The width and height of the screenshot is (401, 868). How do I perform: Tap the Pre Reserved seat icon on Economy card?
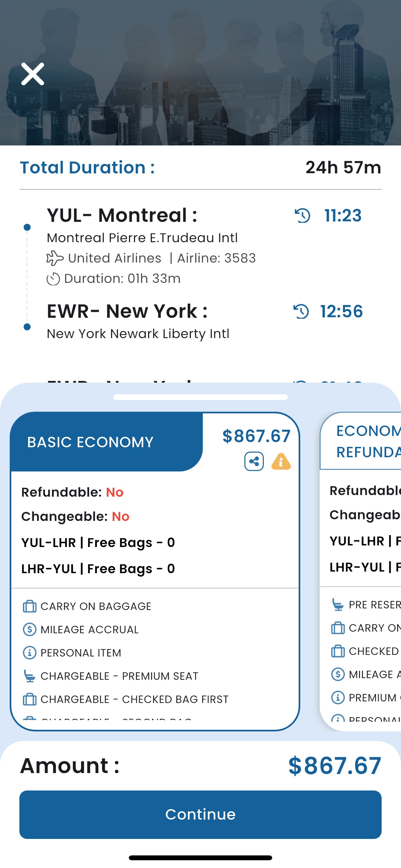(x=338, y=605)
